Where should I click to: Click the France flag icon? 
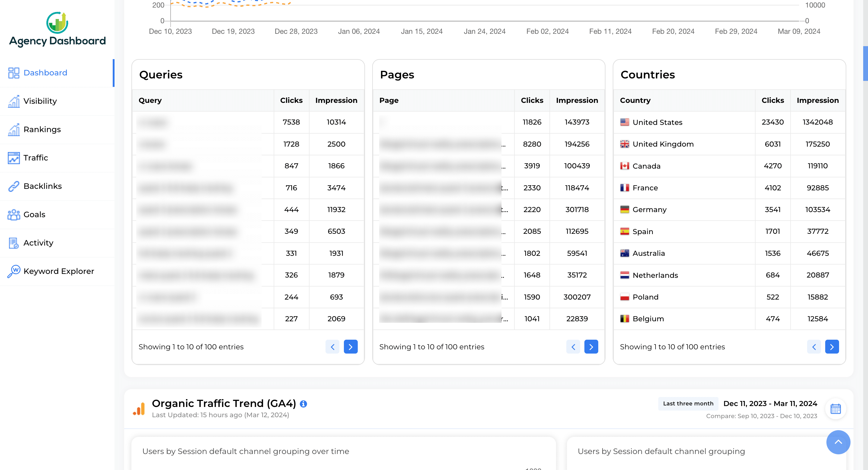pos(625,188)
